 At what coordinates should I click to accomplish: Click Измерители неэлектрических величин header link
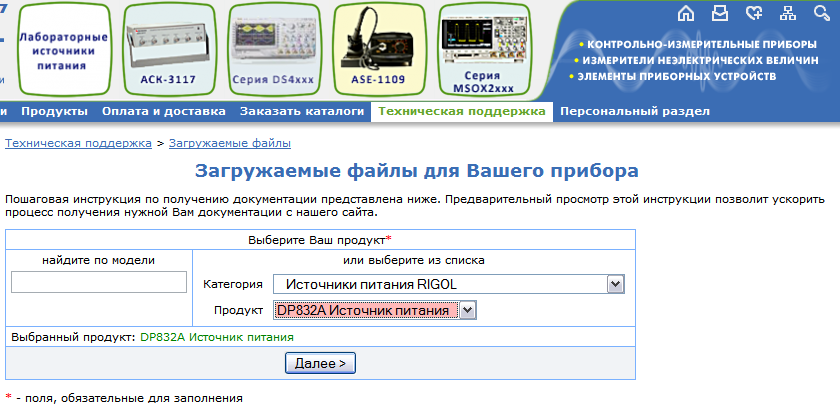(x=700, y=61)
